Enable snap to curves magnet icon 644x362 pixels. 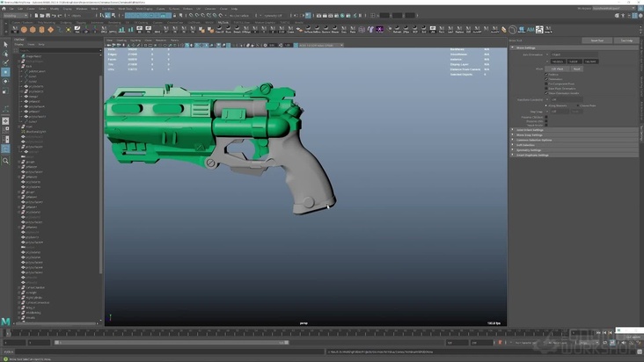[197, 16]
